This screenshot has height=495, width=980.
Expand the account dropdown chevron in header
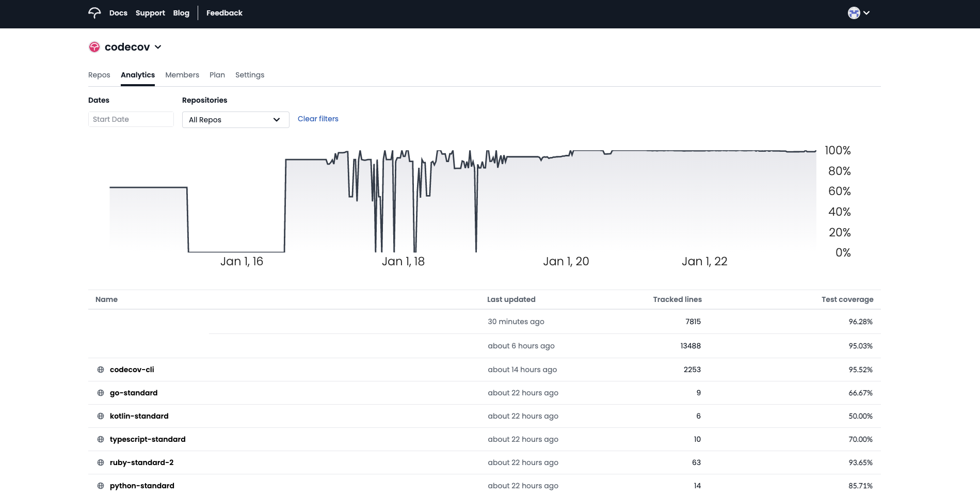[x=866, y=13]
